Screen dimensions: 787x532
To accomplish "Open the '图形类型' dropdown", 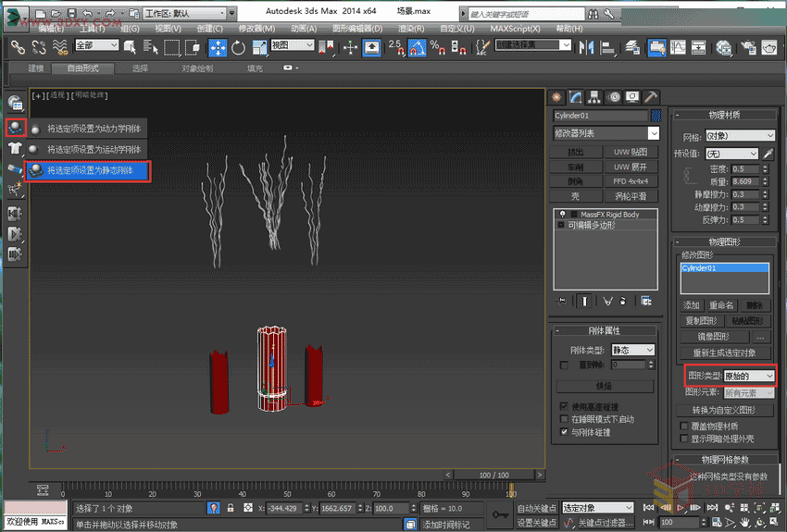I will [x=749, y=377].
